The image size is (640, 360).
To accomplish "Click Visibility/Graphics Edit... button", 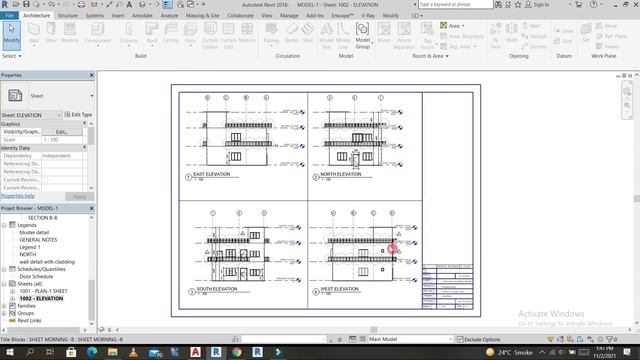I will point(62,132).
